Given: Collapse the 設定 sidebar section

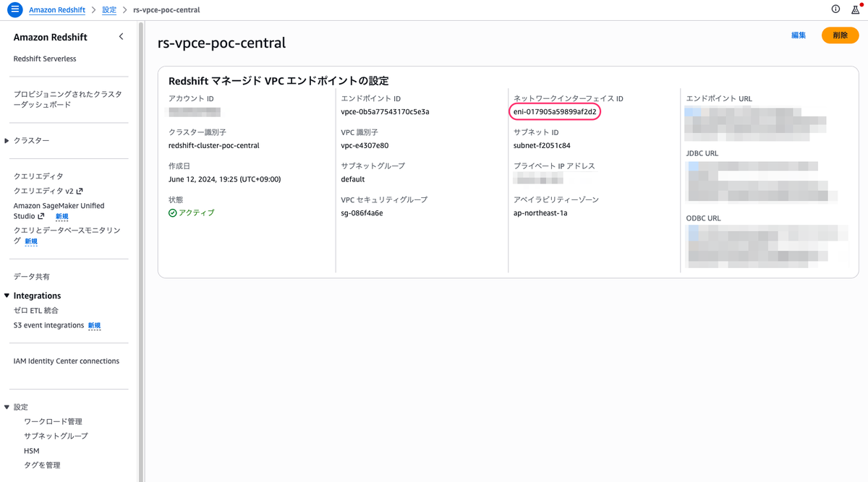Looking at the screenshot, I should [7, 407].
